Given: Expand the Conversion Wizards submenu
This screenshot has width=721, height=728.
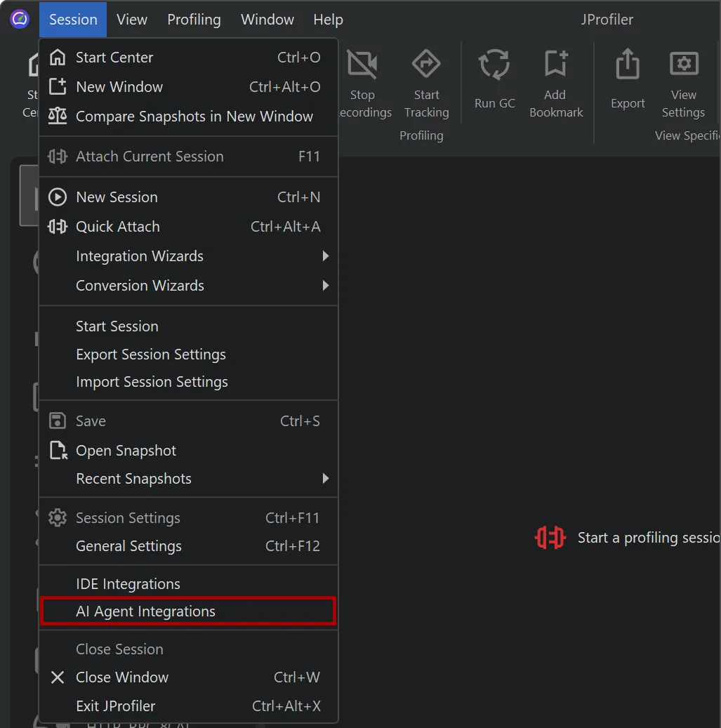Looking at the screenshot, I should click(x=139, y=285).
